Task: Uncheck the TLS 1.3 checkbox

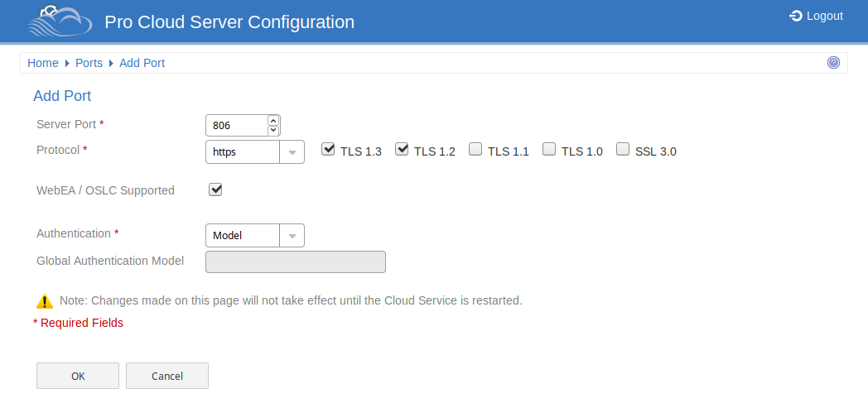Action: [328, 149]
